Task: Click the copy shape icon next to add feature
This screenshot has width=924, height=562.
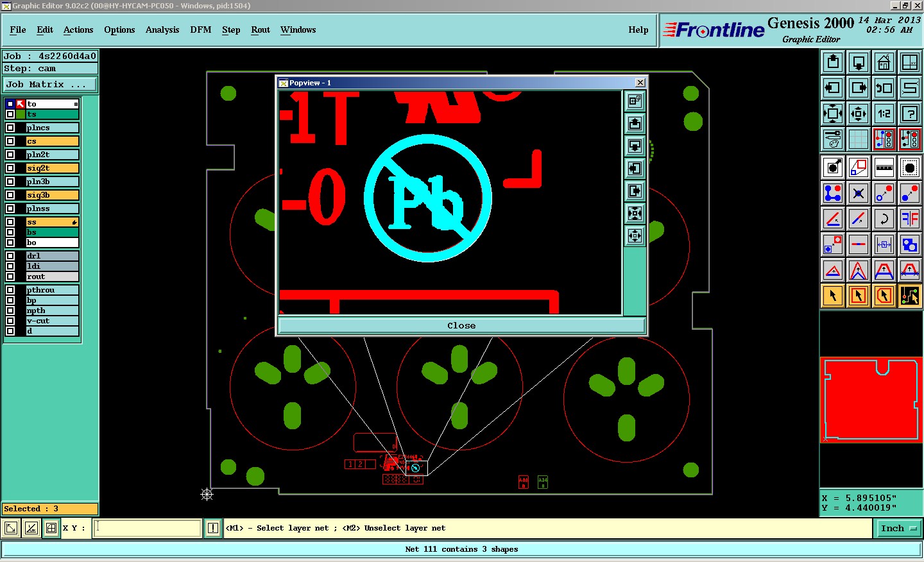Action: [x=859, y=167]
